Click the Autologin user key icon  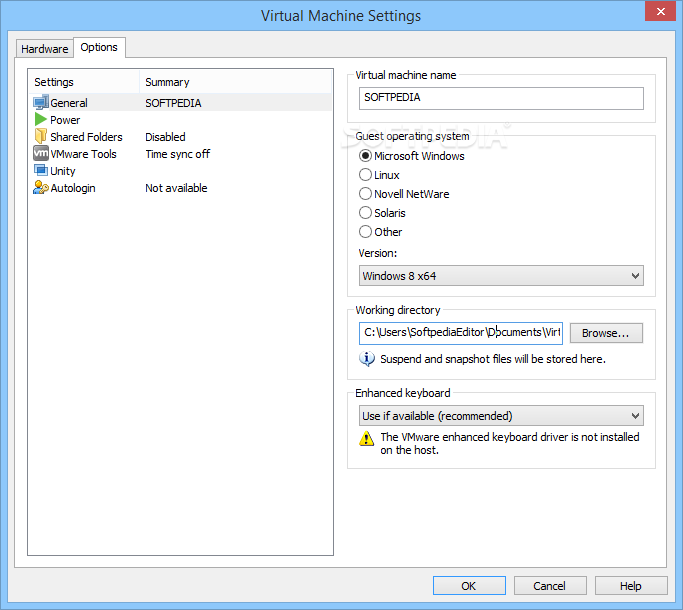point(41,187)
